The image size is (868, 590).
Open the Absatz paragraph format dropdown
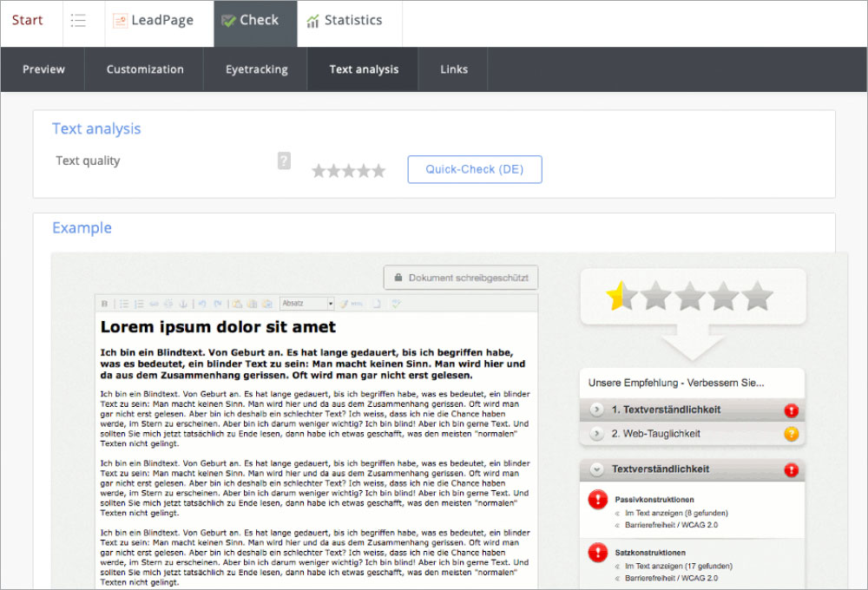coord(307,304)
